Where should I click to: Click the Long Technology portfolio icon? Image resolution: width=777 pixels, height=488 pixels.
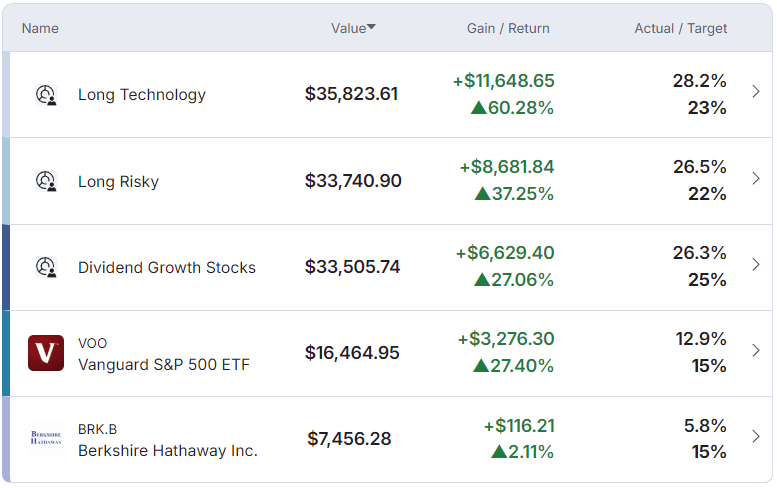45,95
